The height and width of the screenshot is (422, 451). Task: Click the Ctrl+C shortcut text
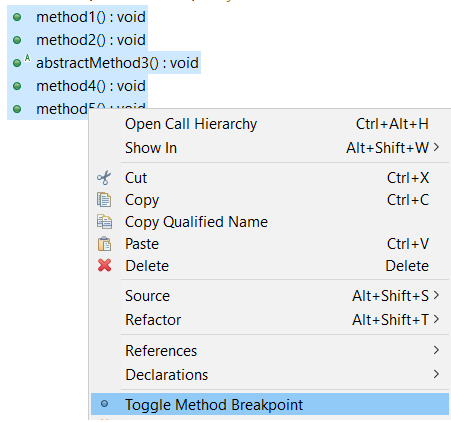tap(408, 200)
